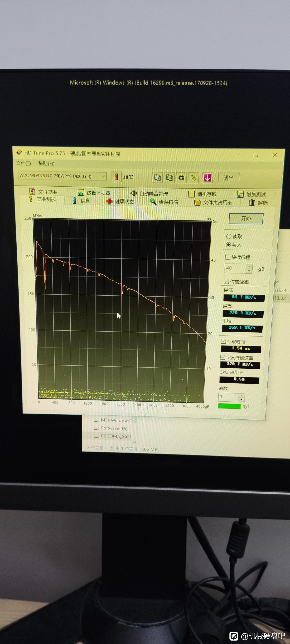The image size is (290, 644).
Task: Select the 写入 write radio button
Action: tap(234, 245)
